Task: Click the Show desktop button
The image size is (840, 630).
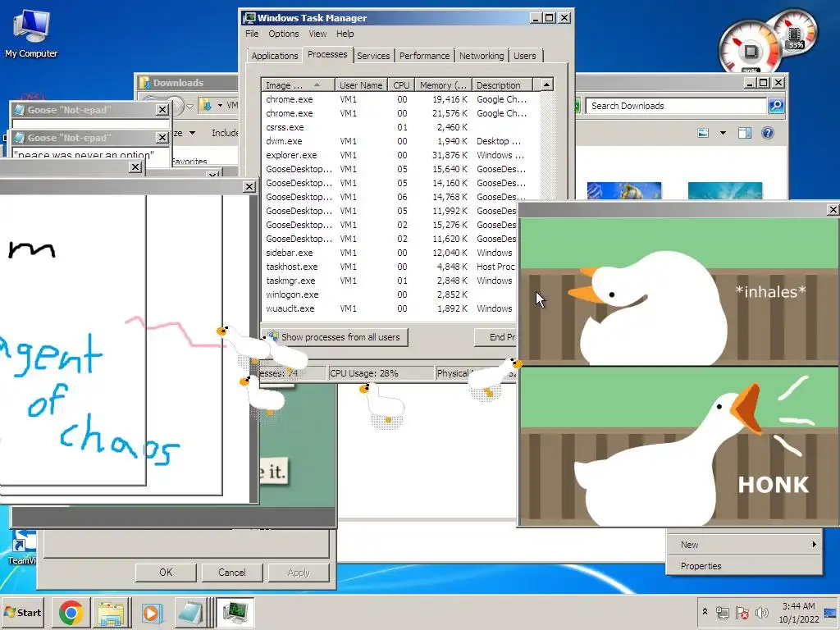Action: tap(832, 612)
